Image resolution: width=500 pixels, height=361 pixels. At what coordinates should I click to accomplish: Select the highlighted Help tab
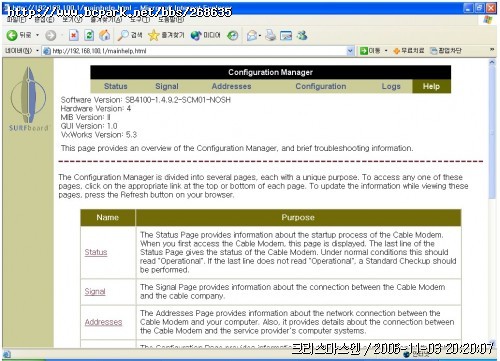pos(431,86)
